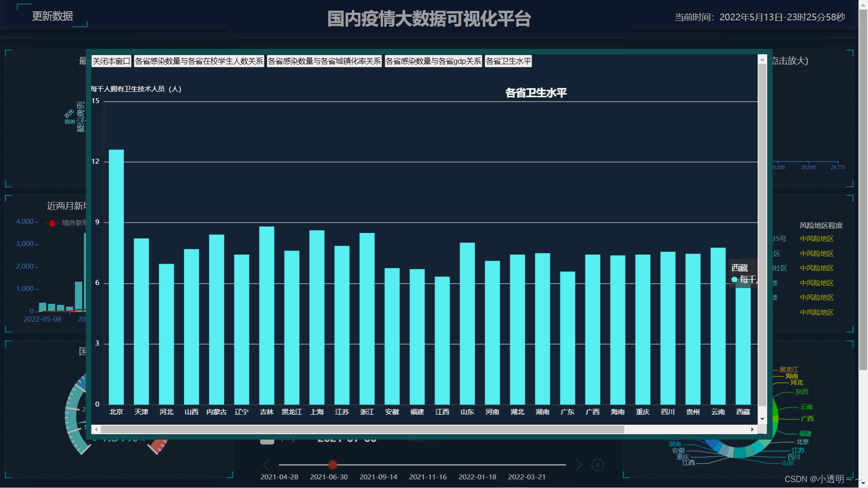Close the popup with 关闭本窗口
The height and width of the screenshot is (488, 868).
tap(111, 61)
